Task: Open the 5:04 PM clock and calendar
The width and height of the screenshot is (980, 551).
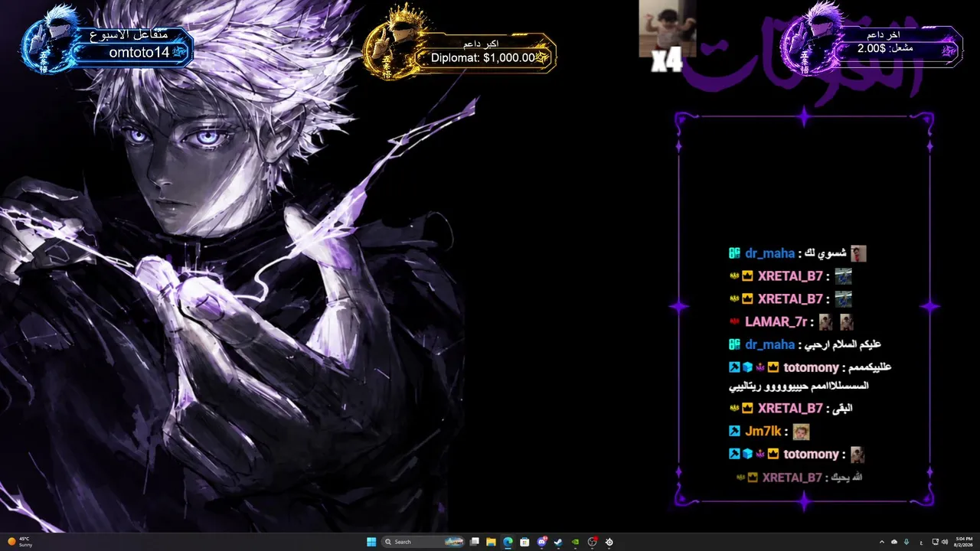Action: pyautogui.click(x=963, y=542)
